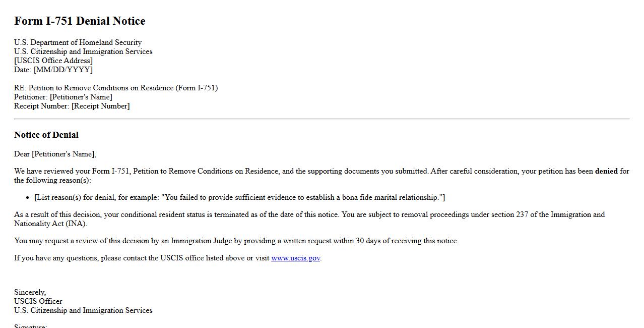Click the USCIS Officer signature line
The height and width of the screenshot is (328, 644).
38,301
